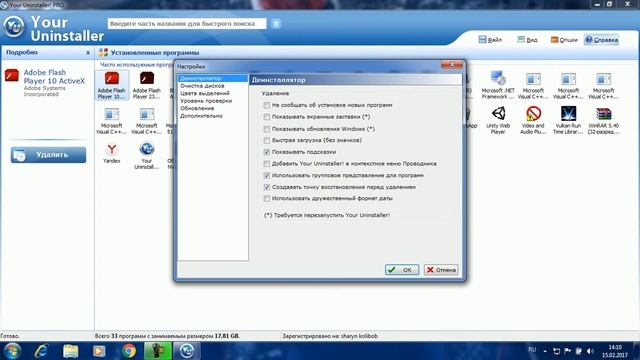Show hidden tray icons arrow
Image resolution: width=640 pixels, height=360 pixels.
coord(545,351)
